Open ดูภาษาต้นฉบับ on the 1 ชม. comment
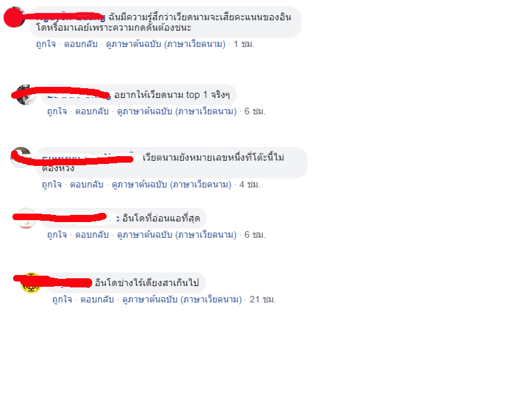Viewport: 529px width, 420px height. 165,44
